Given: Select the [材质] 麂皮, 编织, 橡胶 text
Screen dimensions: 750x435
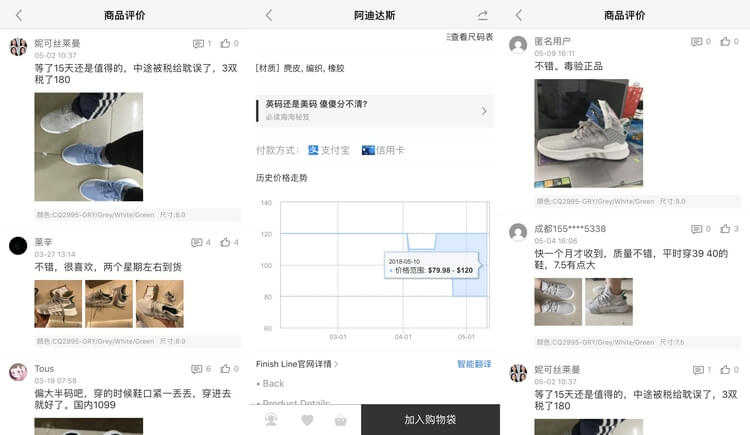Looking at the screenshot, I should pyautogui.click(x=300, y=68).
